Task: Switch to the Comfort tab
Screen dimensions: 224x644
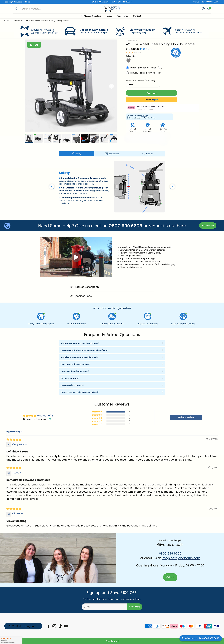Action: click(147, 154)
